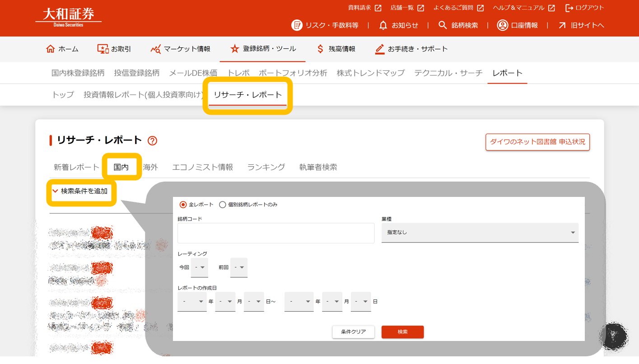Open ポートフォリオ分析 menu item

(x=293, y=73)
